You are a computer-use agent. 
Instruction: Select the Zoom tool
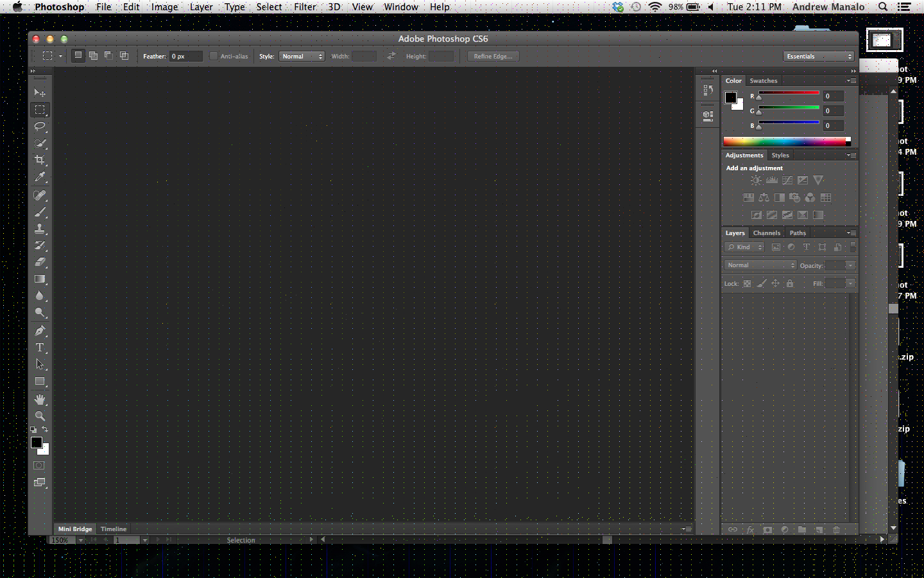click(40, 416)
